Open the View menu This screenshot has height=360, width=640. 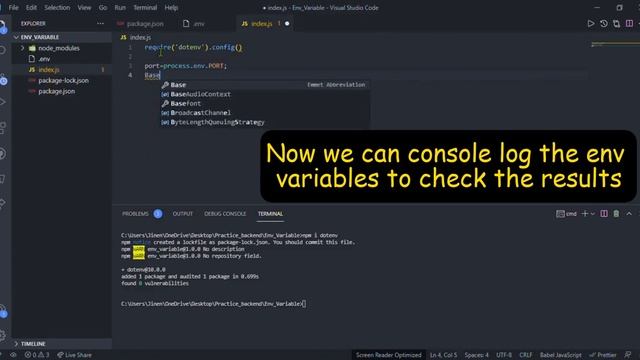[x=84, y=7]
